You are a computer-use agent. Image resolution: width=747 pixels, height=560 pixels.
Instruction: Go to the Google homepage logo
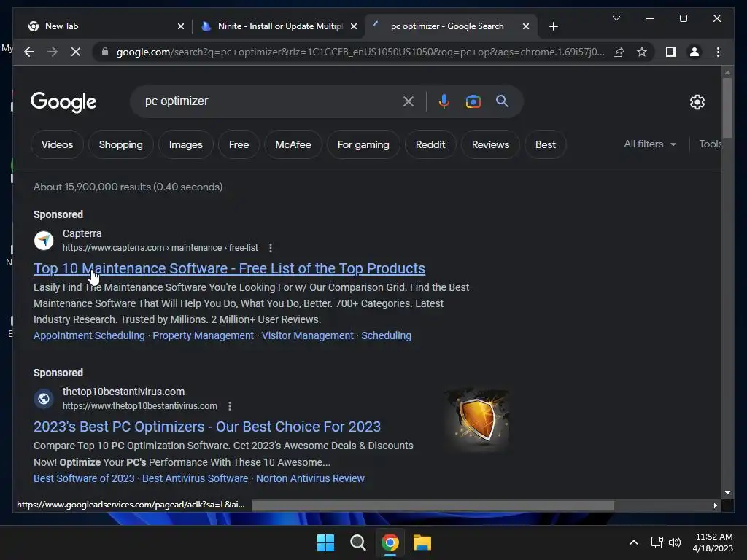tap(63, 102)
